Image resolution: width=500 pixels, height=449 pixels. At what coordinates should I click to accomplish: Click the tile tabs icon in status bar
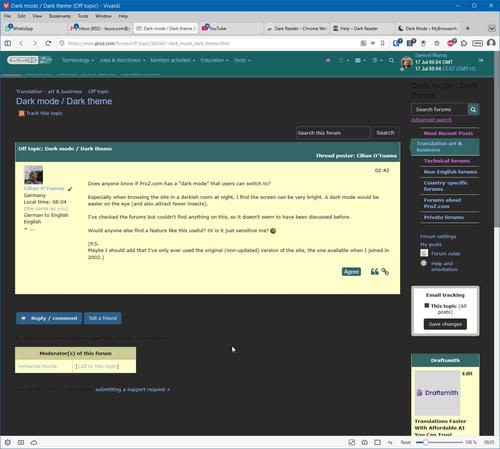click(x=377, y=442)
